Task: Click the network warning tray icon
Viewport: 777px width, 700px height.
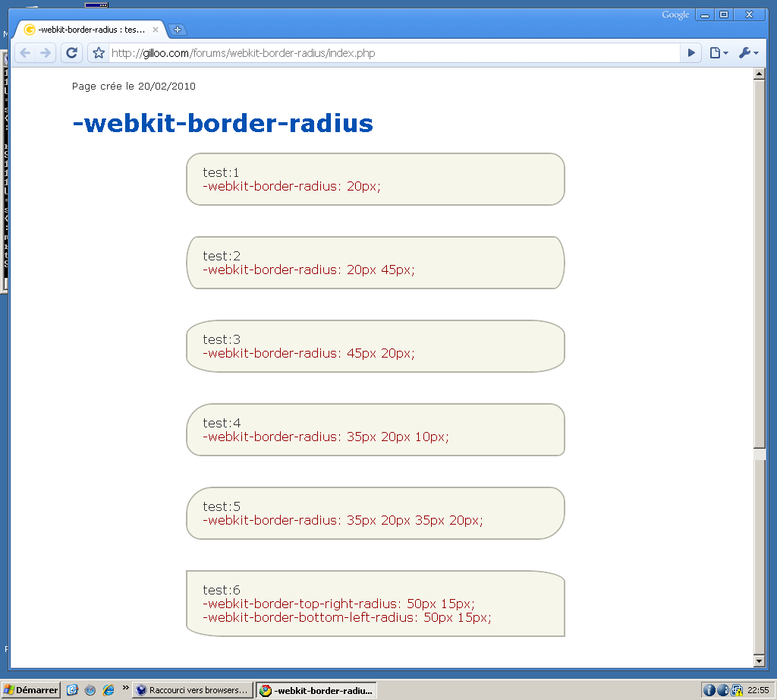Action: pos(737,690)
